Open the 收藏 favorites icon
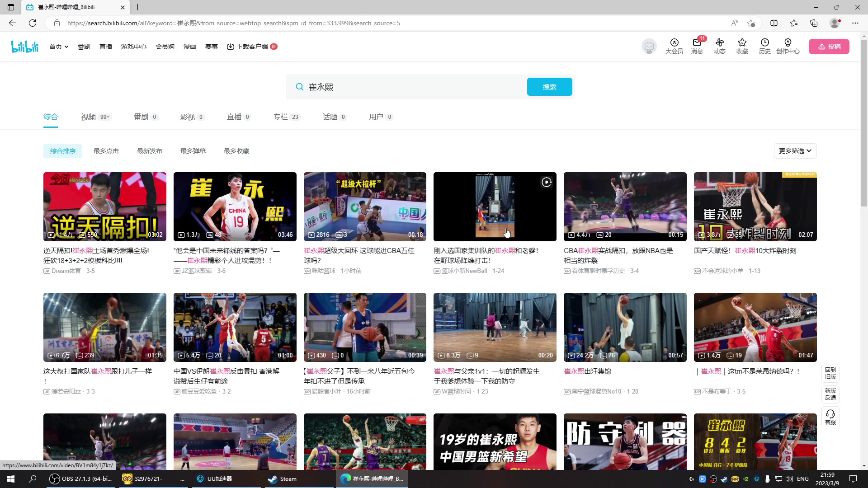The height and width of the screenshot is (488, 868). click(x=742, y=47)
